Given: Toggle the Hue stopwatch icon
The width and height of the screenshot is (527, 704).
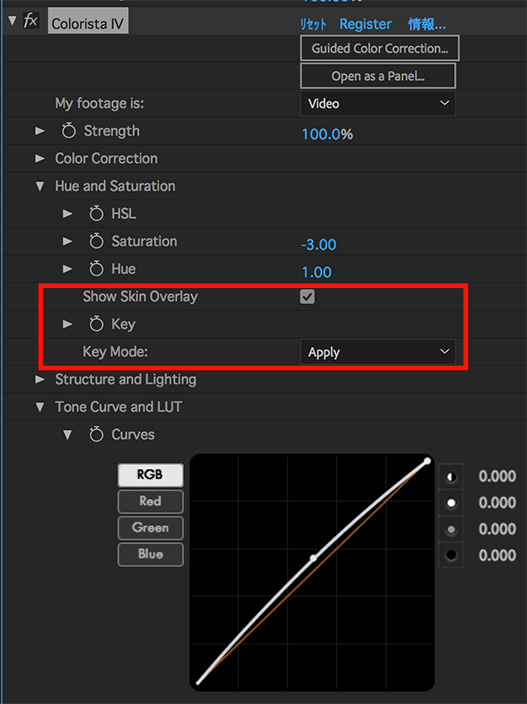Looking at the screenshot, I should tap(96, 268).
